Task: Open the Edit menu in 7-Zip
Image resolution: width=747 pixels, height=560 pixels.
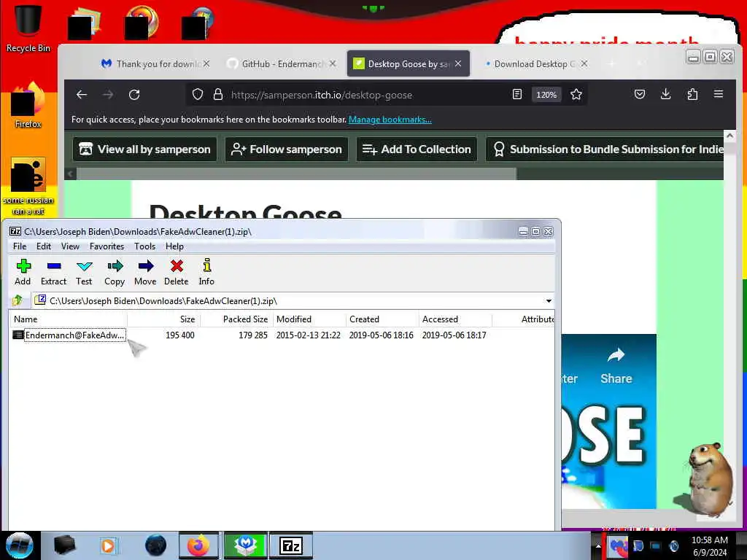Action: coord(43,246)
